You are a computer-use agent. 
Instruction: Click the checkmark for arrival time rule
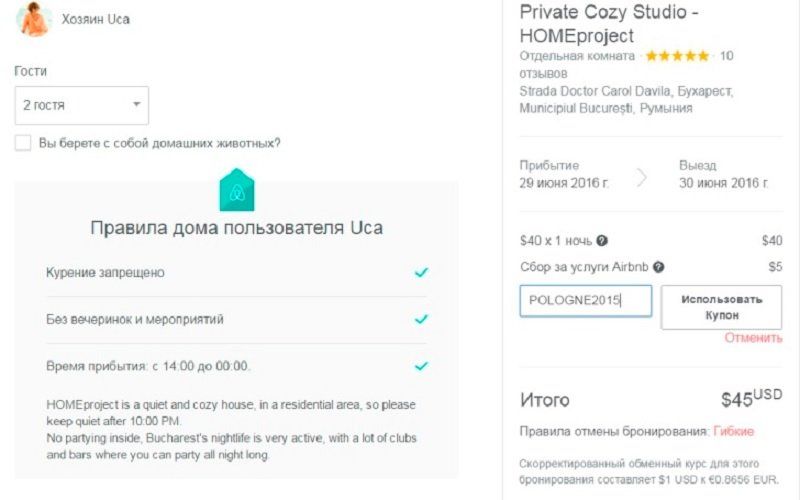click(421, 366)
